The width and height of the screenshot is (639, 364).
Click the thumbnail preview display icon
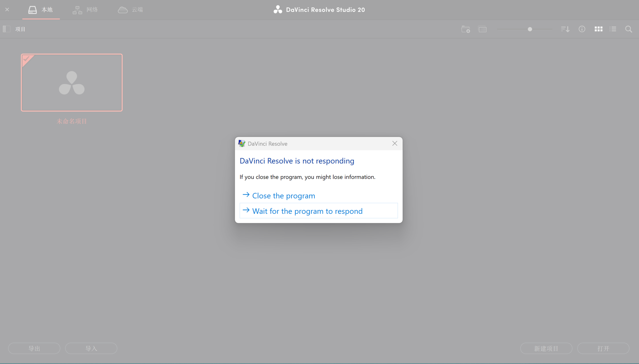(x=482, y=29)
